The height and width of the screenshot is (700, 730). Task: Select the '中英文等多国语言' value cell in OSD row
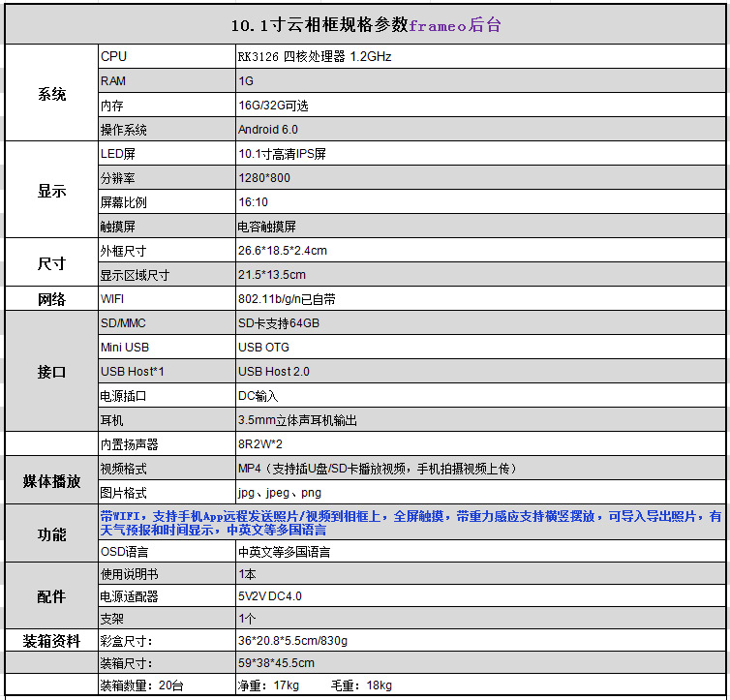click(480, 551)
